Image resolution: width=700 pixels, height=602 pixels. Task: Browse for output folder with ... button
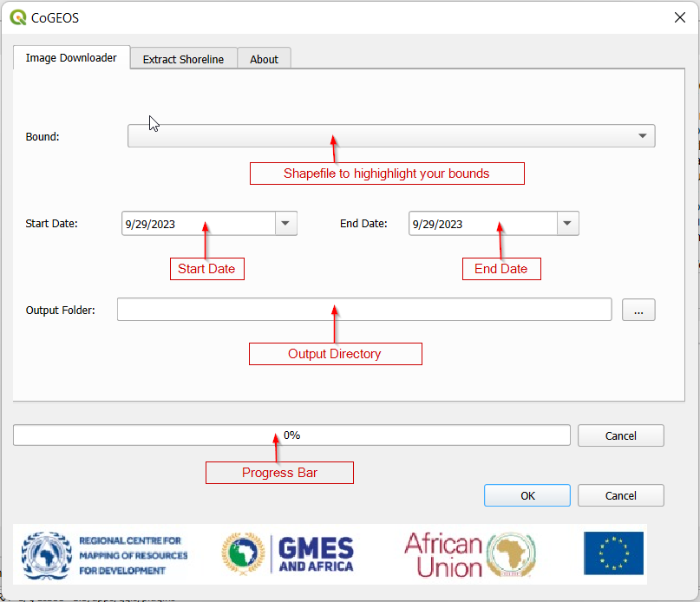pos(638,310)
